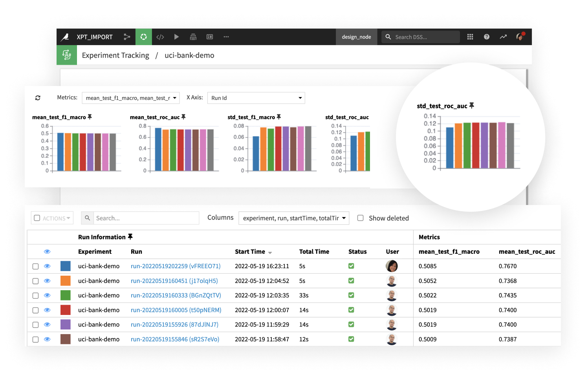The height and width of the screenshot is (377, 588).
Task: Open the ... overflow menu in the toolbar
Action: pyautogui.click(x=226, y=37)
